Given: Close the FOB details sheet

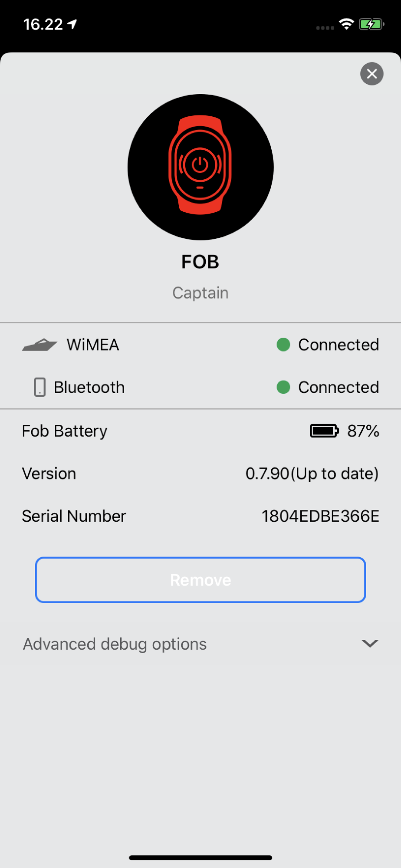Looking at the screenshot, I should point(371,74).
